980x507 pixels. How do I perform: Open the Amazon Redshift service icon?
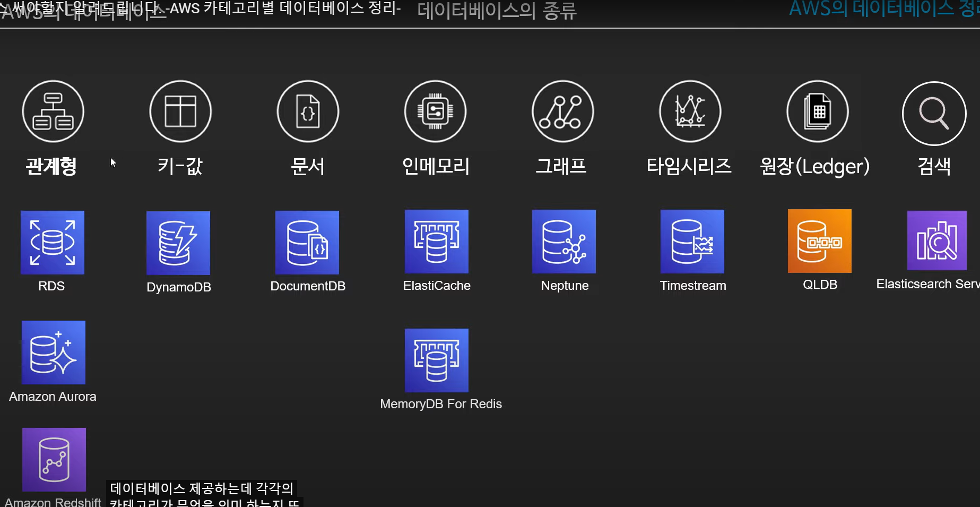(54, 460)
